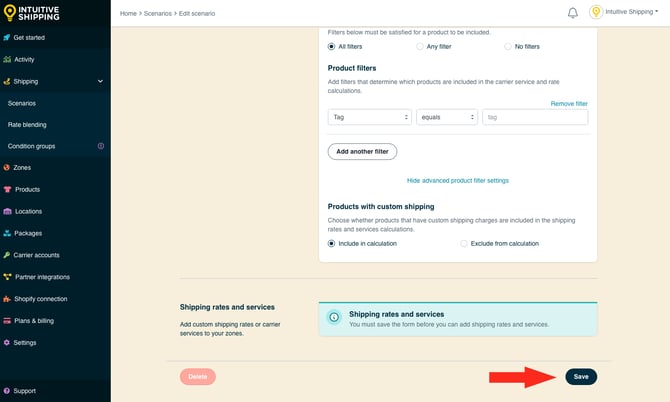Click the Packages box icon

7,233
